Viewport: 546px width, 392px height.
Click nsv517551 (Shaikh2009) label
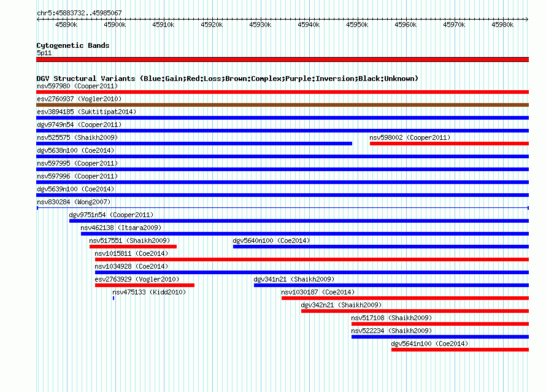(x=129, y=240)
